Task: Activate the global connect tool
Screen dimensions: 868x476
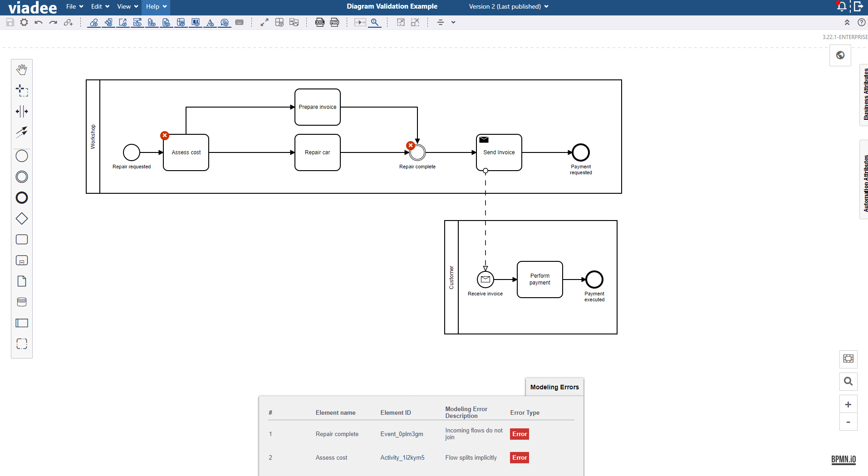Action: (x=22, y=132)
